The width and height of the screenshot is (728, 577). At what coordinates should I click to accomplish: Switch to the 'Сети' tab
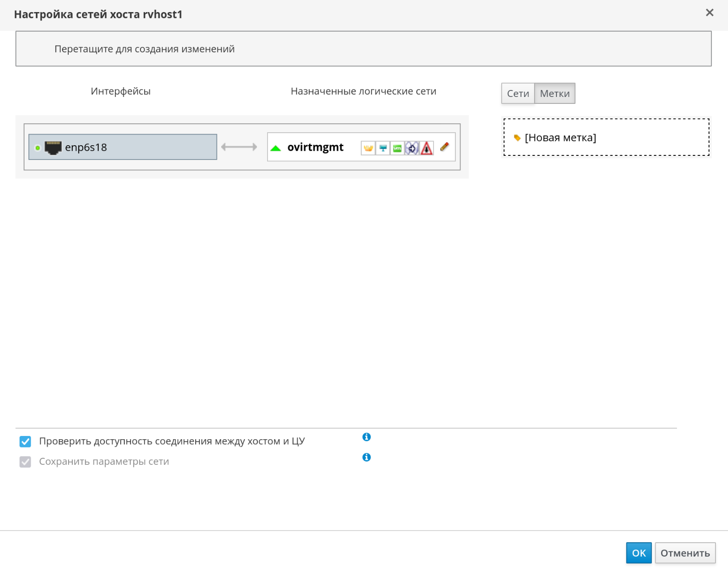click(517, 94)
